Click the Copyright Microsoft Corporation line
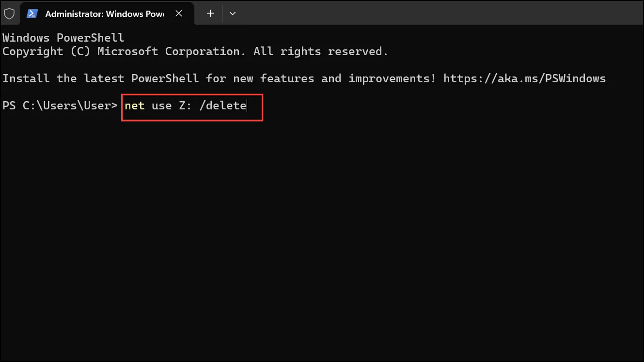The width and height of the screenshot is (644, 362). [x=195, y=51]
